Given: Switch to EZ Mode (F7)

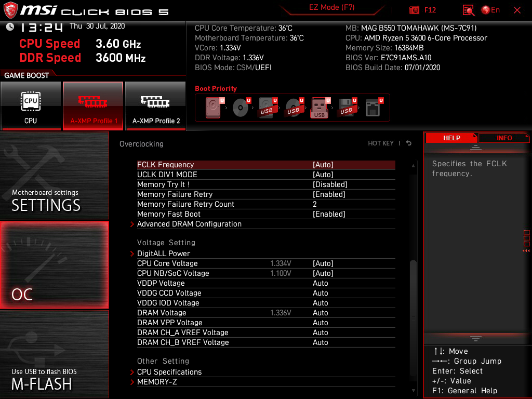Looking at the screenshot, I should pos(332,7).
